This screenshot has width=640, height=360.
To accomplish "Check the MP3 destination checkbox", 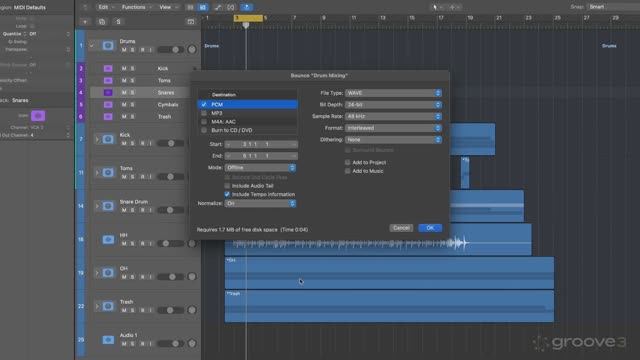I will point(204,113).
